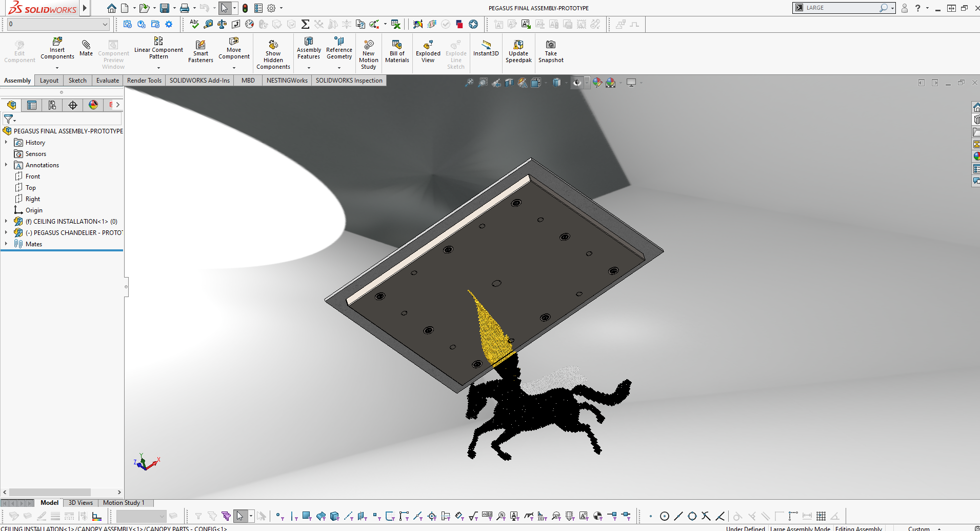Select the Mate tool
This screenshot has width=980, height=531.
click(x=86, y=47)
